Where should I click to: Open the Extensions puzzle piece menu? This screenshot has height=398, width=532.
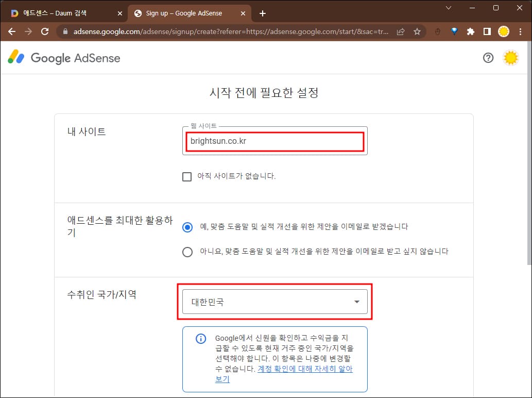click(x=471, y=31)
